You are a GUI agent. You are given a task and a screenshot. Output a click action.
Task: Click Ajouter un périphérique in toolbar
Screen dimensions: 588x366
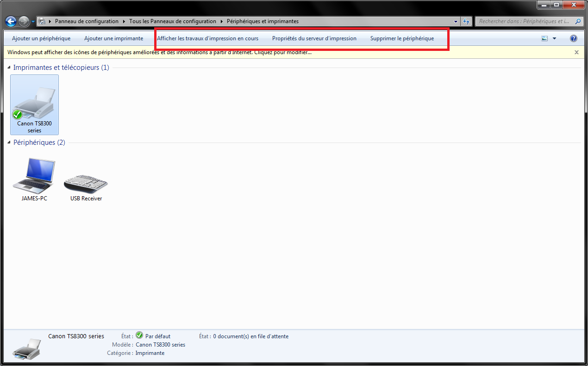[x=41, y=38]
